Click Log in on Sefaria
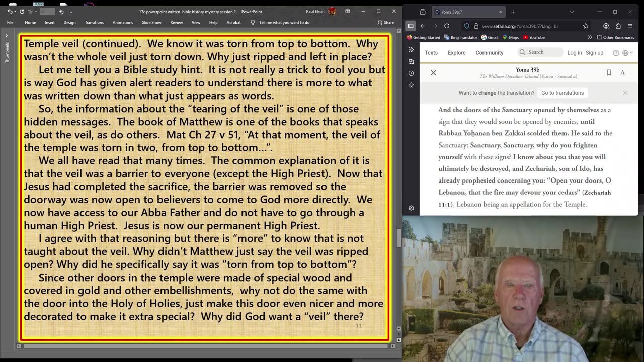 point(575,53)
